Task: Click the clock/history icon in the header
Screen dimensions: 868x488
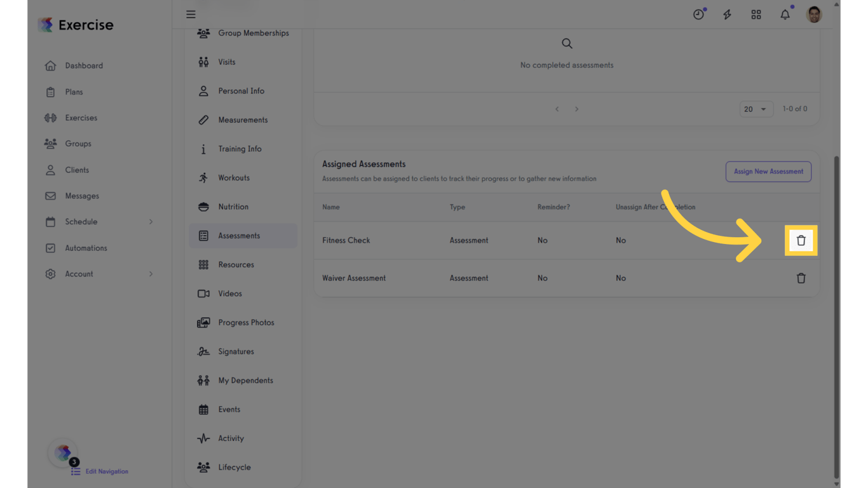Action: pos(699,14)
